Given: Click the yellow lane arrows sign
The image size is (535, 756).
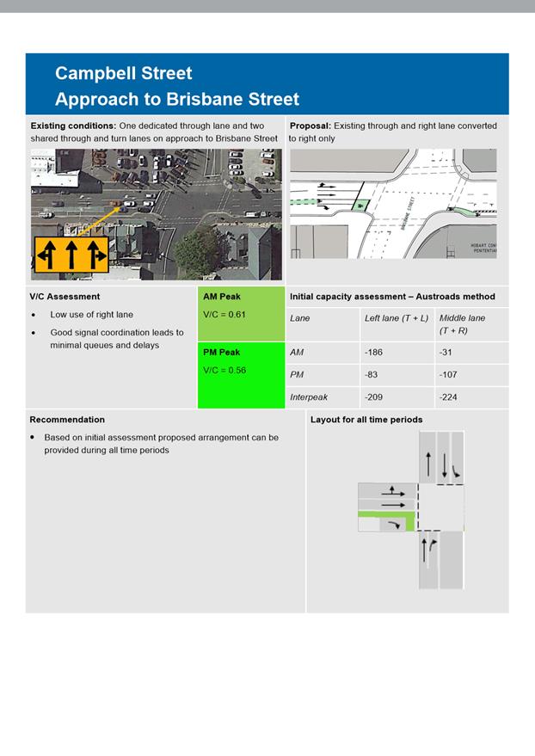Looking at the screenshot, I should point(71,255).
